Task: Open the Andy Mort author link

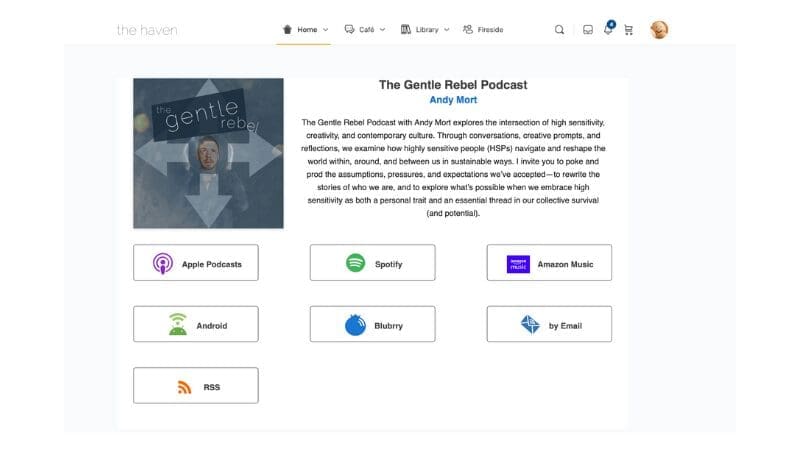Action: (453, 100)
